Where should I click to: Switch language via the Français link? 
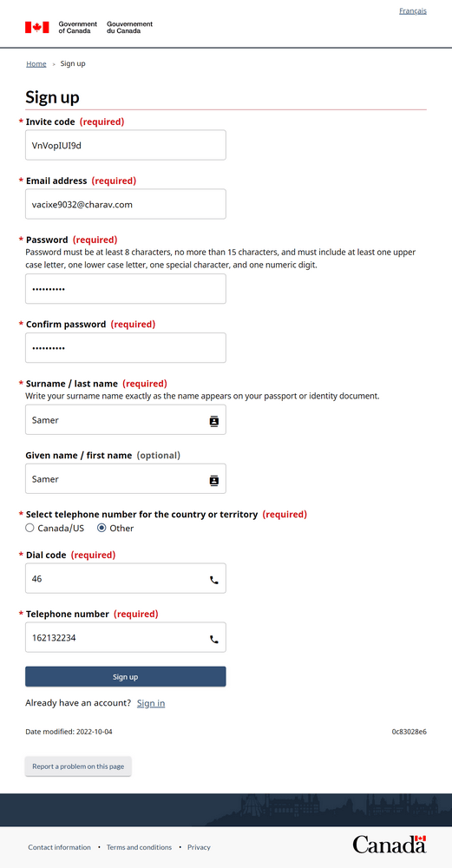pos(413,10)
